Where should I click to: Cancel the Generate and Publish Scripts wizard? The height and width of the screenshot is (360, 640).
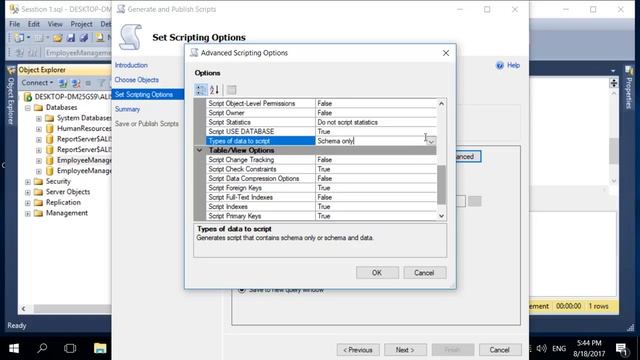pyautogui.click(x=500, y=350)
